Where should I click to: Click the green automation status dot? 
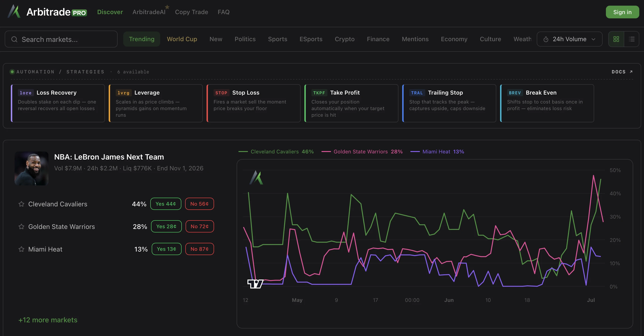[12, 72]
